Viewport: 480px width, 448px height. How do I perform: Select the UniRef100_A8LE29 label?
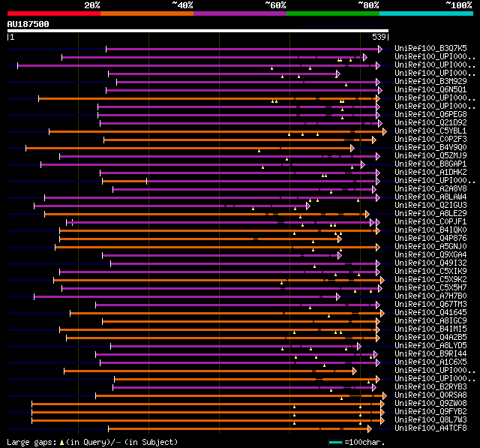click(x=430, y=213)
